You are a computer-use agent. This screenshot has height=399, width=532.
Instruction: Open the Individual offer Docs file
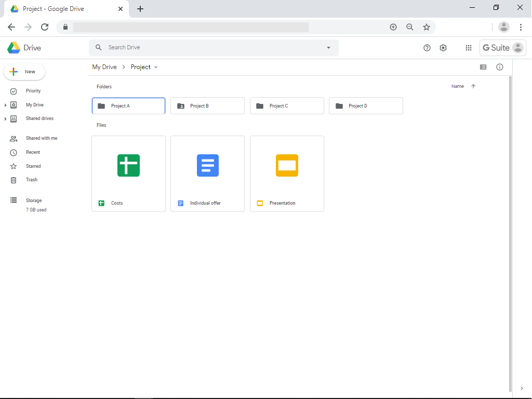207,165
